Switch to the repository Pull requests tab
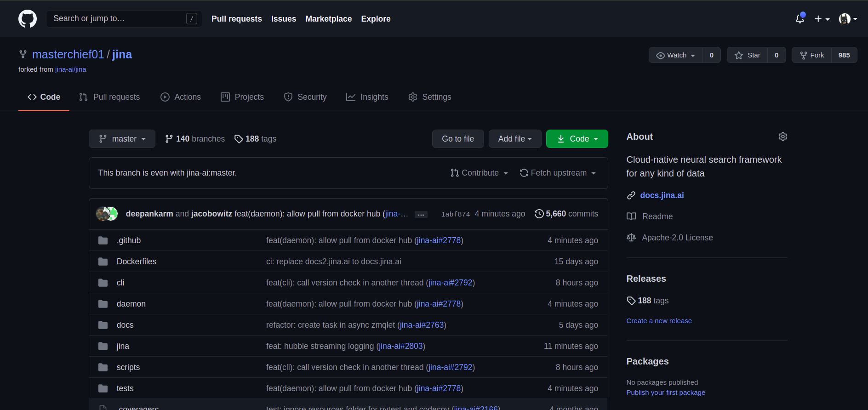This screenshot has height=410, width=868. [109, 97]
